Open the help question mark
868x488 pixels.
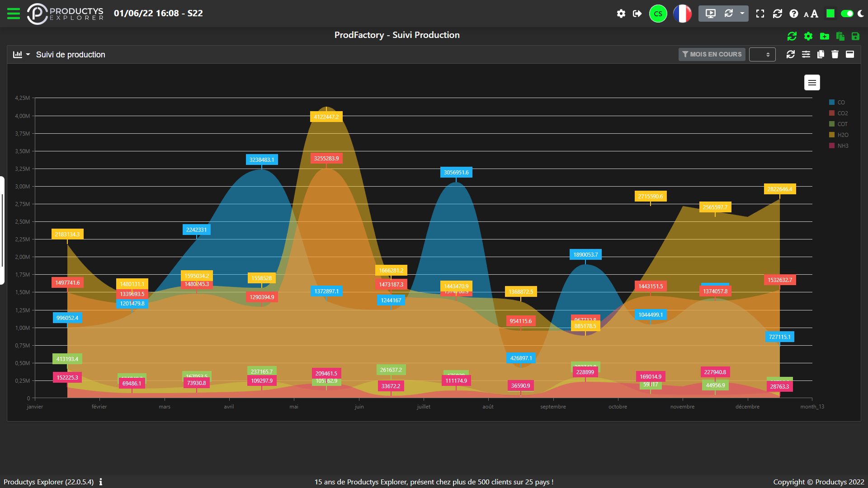(793, 14)
